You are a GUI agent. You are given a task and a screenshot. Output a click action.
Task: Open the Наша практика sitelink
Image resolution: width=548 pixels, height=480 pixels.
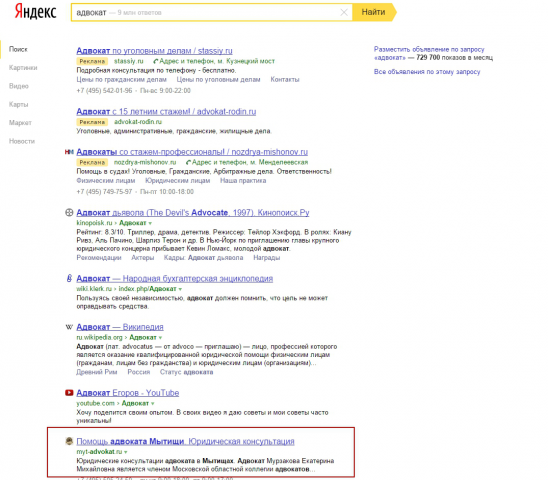243,181
